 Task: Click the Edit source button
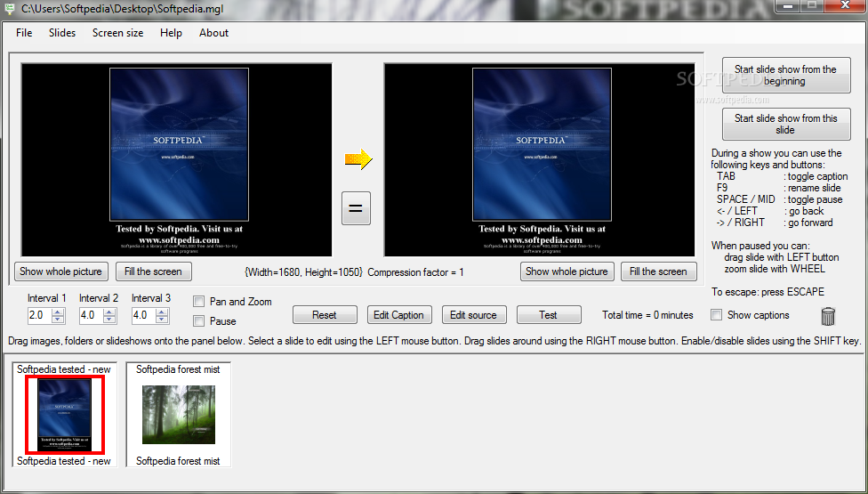tap(473, 315)
